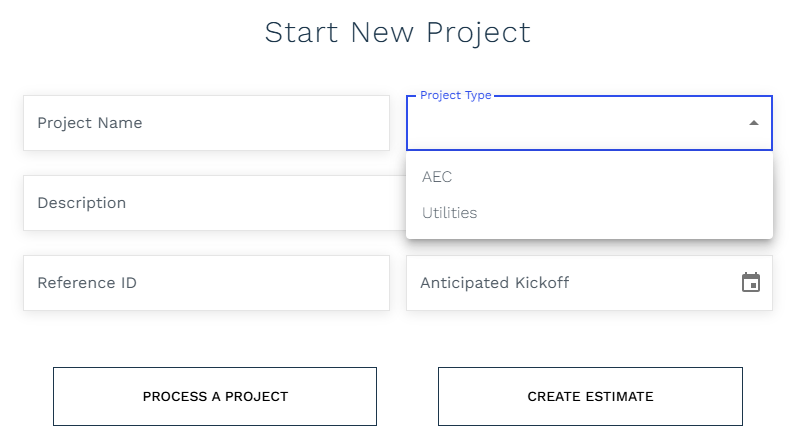Select AEC from the Project Type list
790x432 pixels.
(589, 177)
